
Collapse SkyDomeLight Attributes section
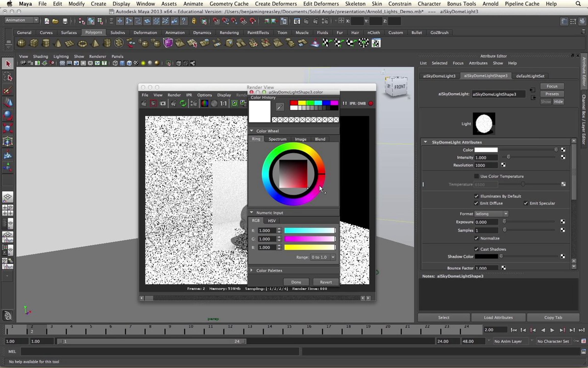pyautogui.click(x=426, y=142)
